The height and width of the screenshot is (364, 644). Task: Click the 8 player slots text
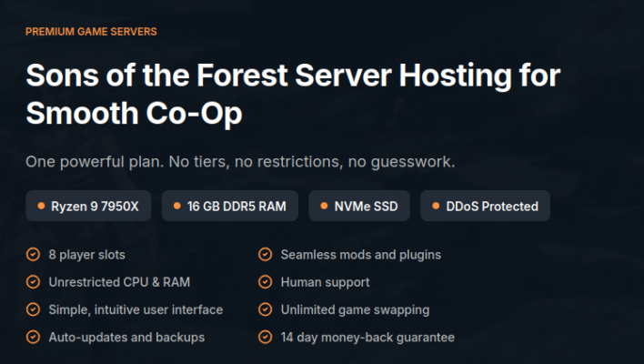86,255
